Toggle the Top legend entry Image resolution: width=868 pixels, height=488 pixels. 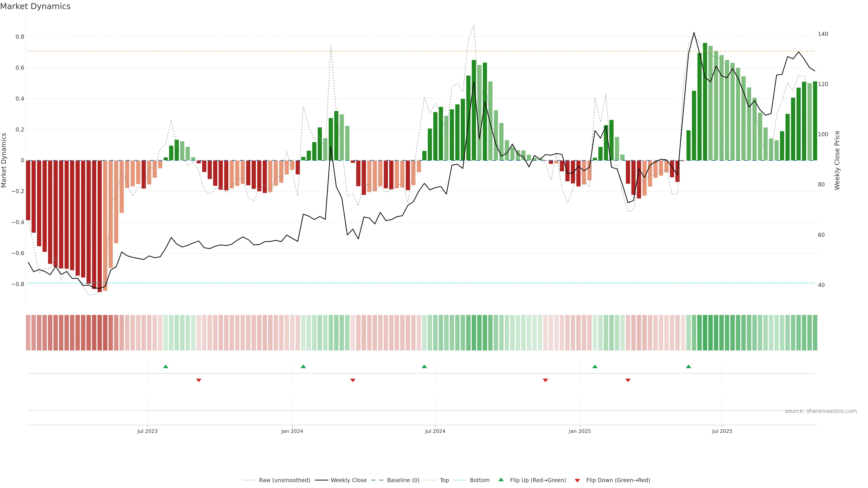pyautogui.click(x=444, y=480)
